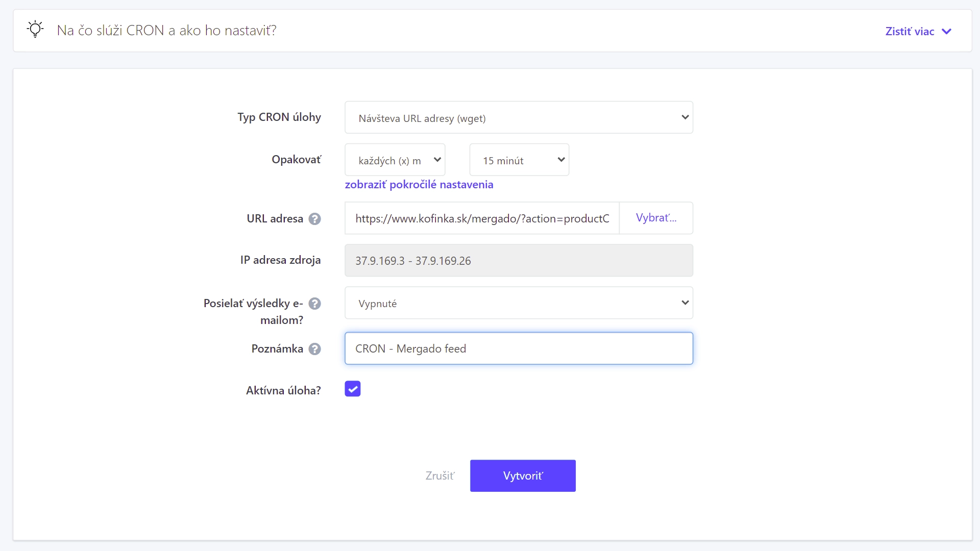Uncheck the Aktívna úloha checkbox

coord(353,389)
